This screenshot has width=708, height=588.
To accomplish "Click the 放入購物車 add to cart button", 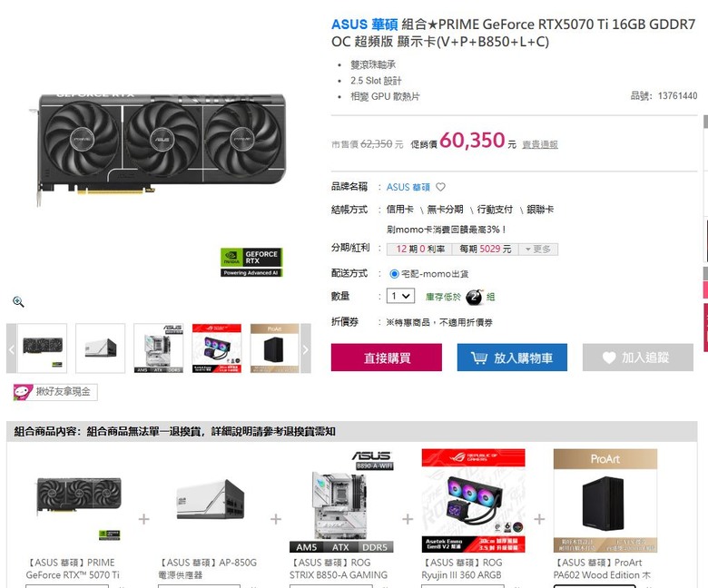I will 512,358.
